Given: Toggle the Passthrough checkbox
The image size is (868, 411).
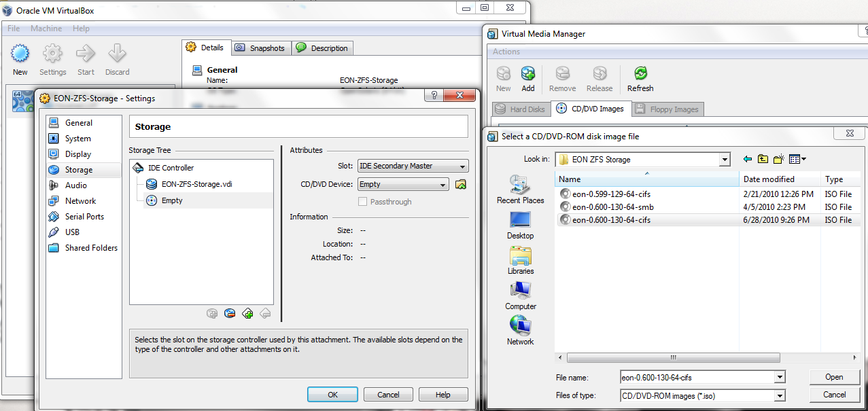Looking at the screenshot, I should coord(363,202).
